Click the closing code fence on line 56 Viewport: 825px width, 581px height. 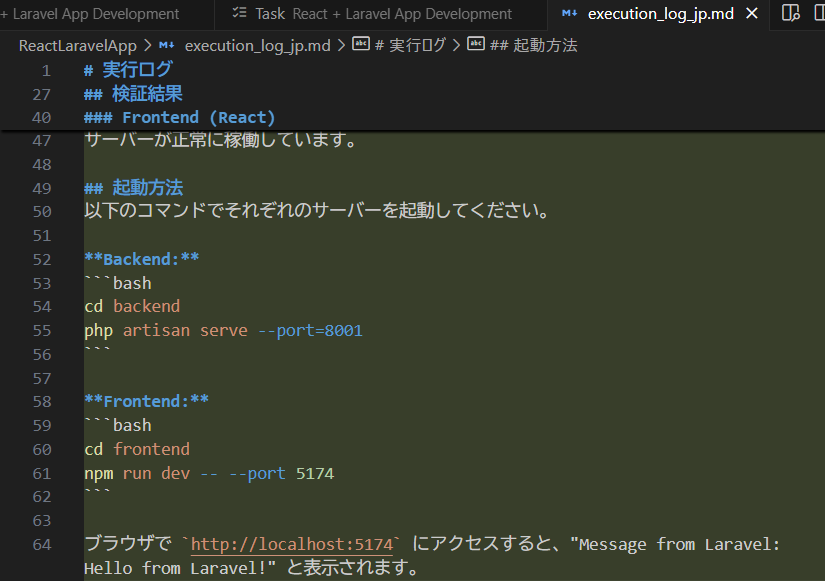click(97, 350)
